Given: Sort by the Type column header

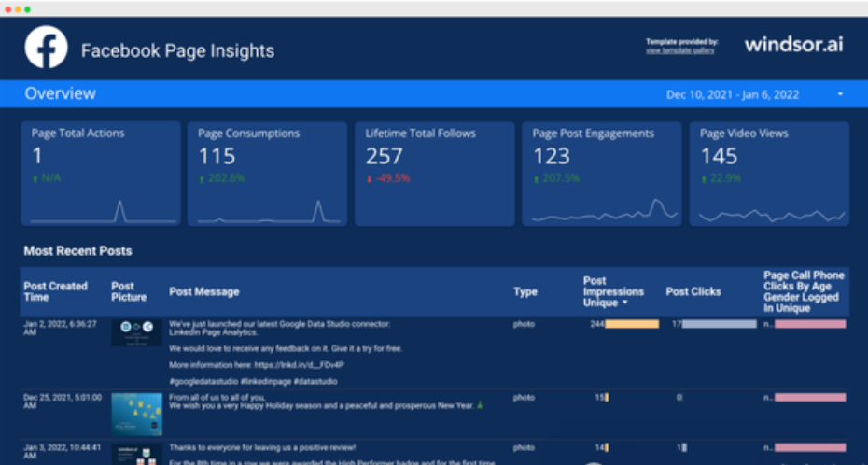Looking at the screenshot, I should (525, 291).
